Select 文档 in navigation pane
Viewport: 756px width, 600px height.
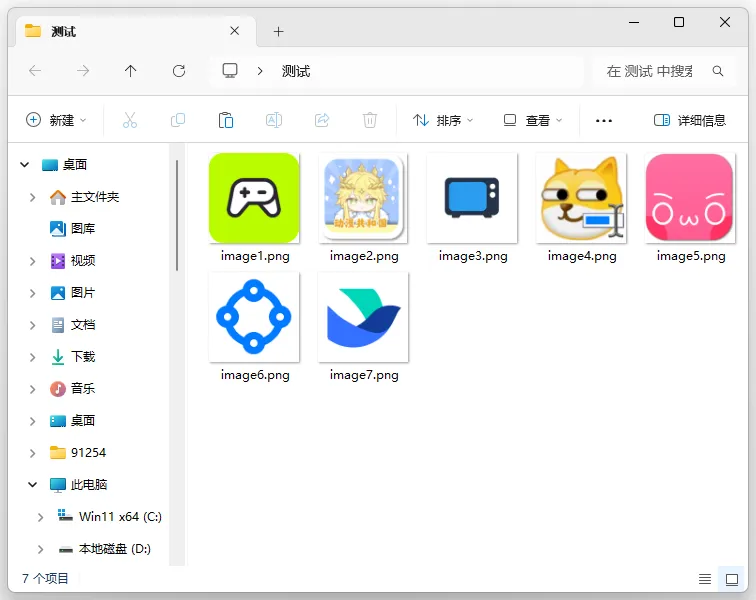pyautogui.click(x=72, y=325)
